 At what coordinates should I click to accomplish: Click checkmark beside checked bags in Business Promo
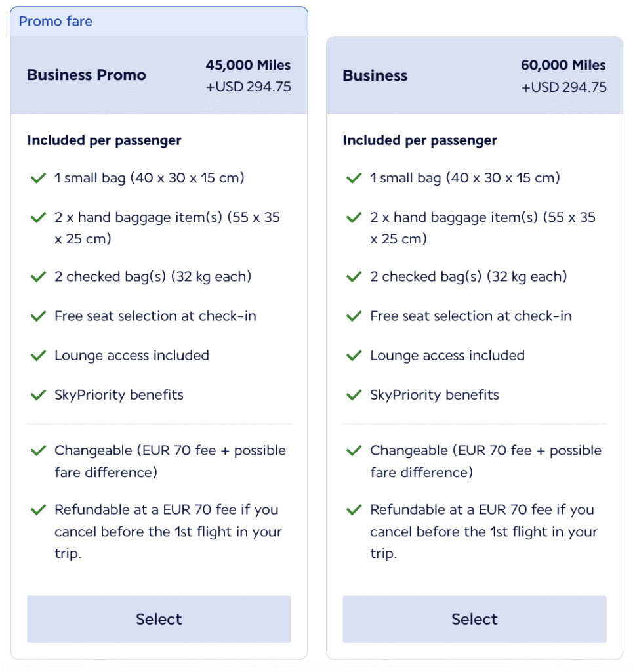(38, 277)
